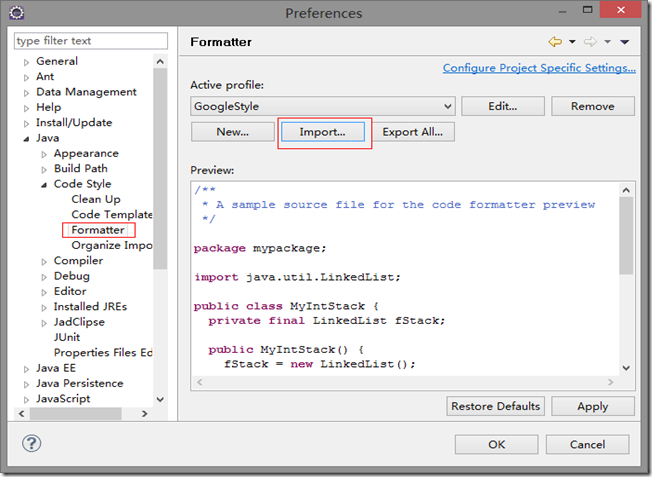Collapse the Java tree node
Screen dimensions: 652x477
[x=27, y=139]
